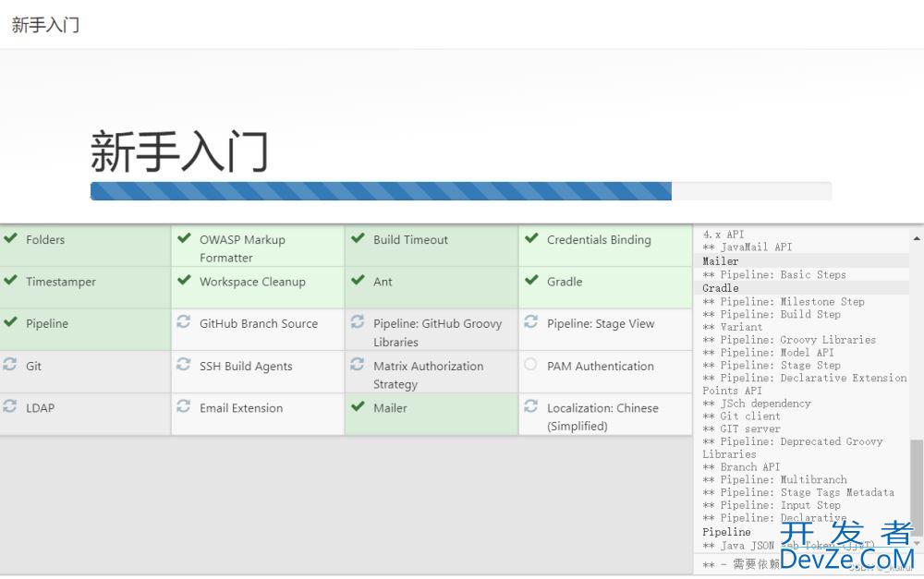
Task: Click the checkmark next to Mailer in plugin grid
Action: click(358, 405)
